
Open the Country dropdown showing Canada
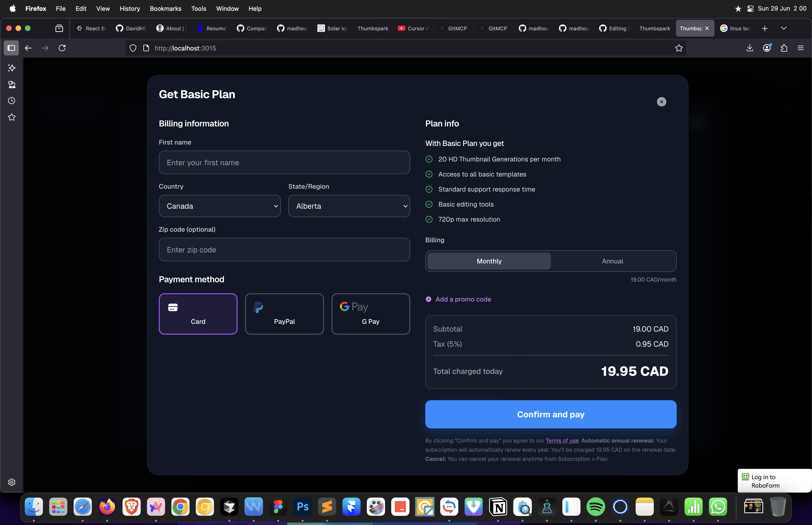pyautogui.click(x=219, y=206)
